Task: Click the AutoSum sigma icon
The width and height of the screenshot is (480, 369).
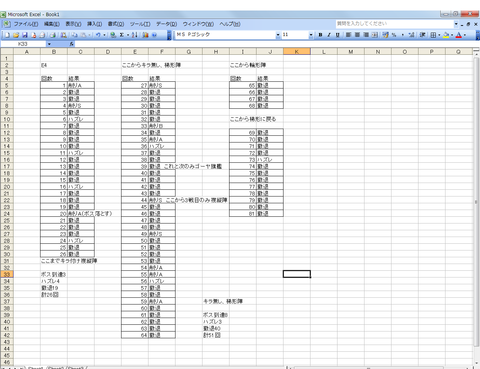Action: click(x=122, y=35)
